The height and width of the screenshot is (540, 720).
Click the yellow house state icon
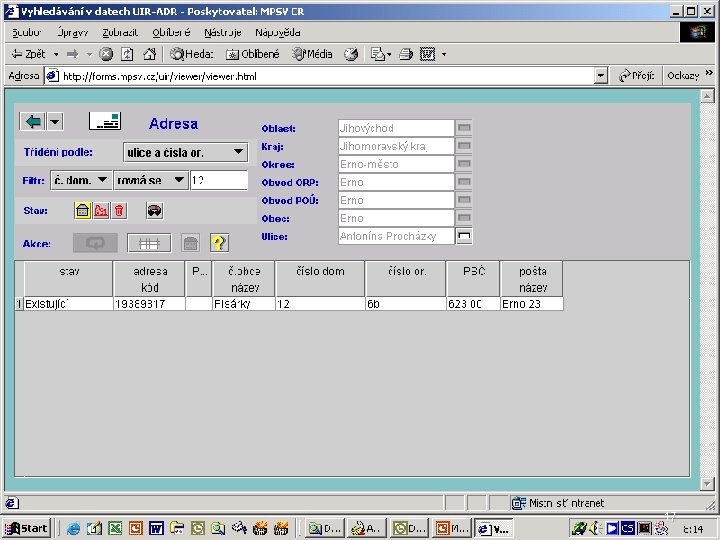tap(83, 210)
